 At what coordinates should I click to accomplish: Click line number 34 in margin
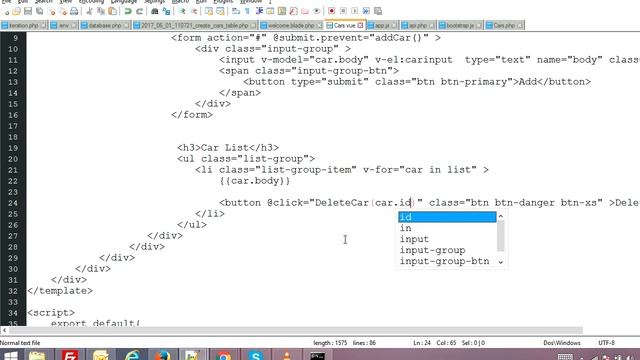pyautogui.click(x=13, y=313)
